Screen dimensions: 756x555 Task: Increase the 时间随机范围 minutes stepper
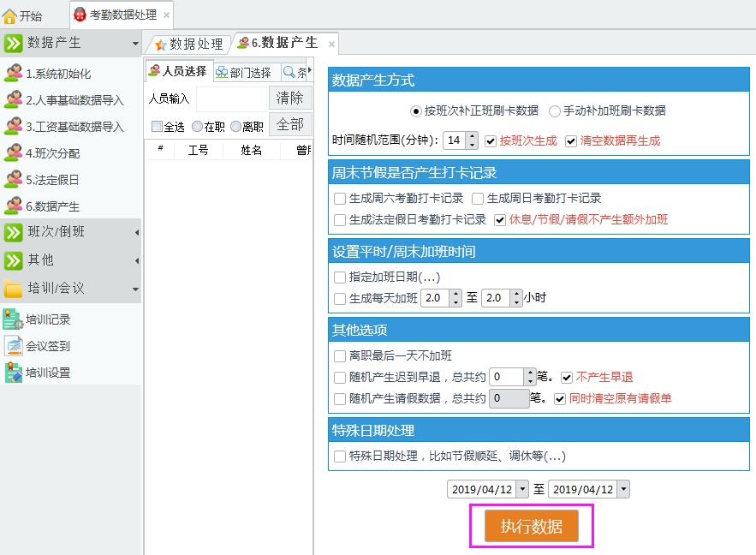click(473, 136)
